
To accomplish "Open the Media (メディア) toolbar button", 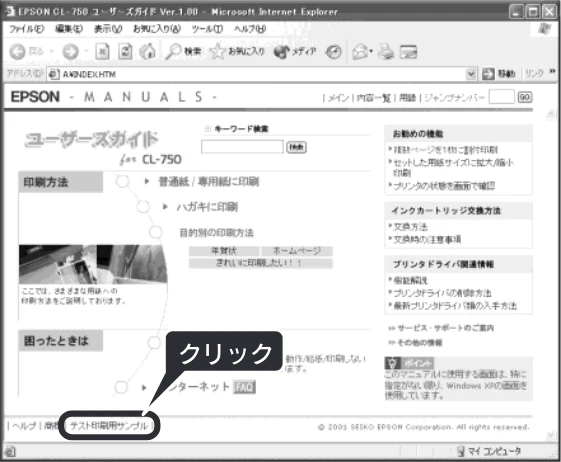I will [295, 52].
